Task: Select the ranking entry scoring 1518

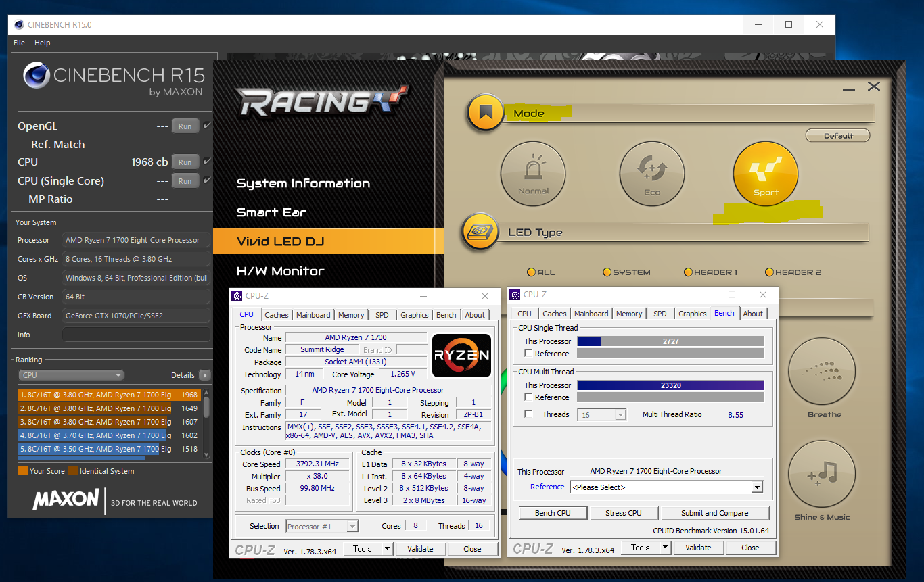Action: pos(109,449)
